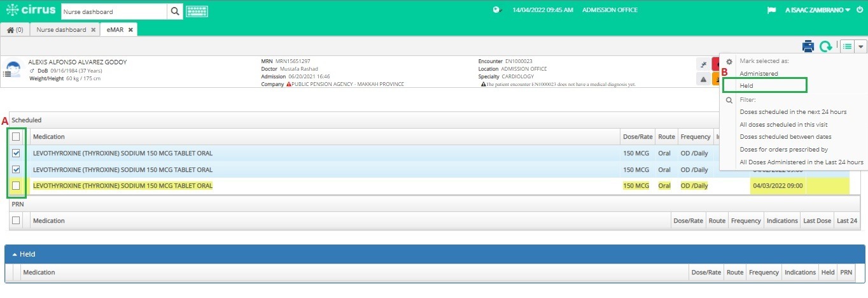Filter all doses administered in last 24 hours
The width and height of the screenshot is (868, 298).
(x=801, y=162)
